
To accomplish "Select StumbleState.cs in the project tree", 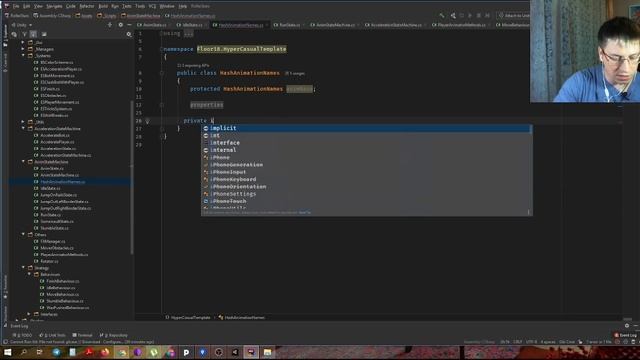I will 54,228.
